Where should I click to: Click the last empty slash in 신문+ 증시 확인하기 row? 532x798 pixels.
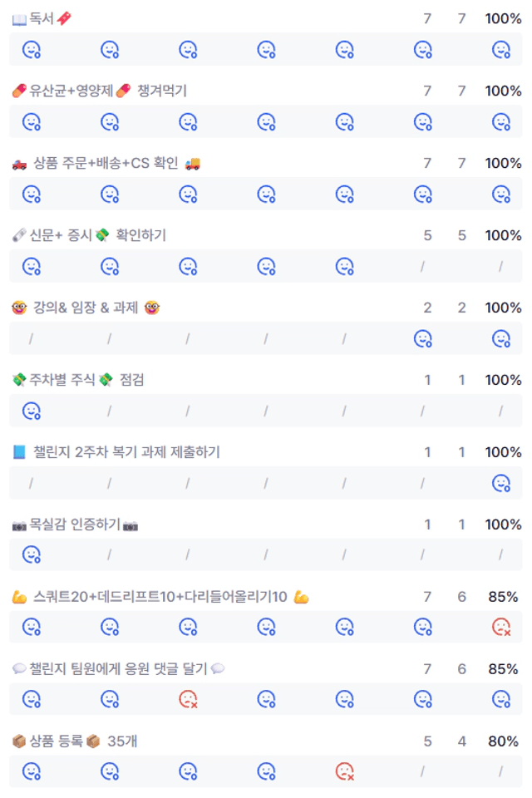(501, 266)
